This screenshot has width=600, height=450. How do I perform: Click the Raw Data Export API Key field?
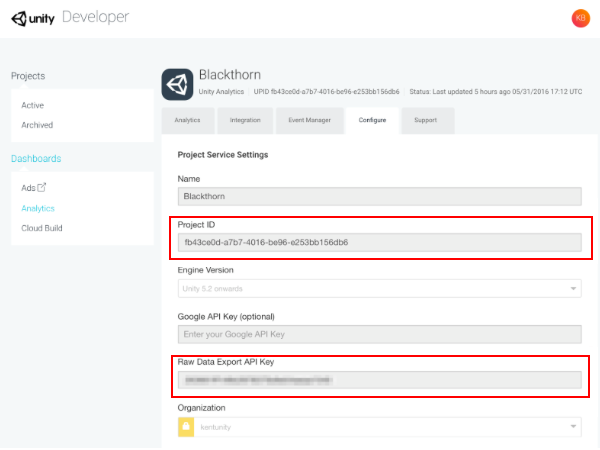379,380
